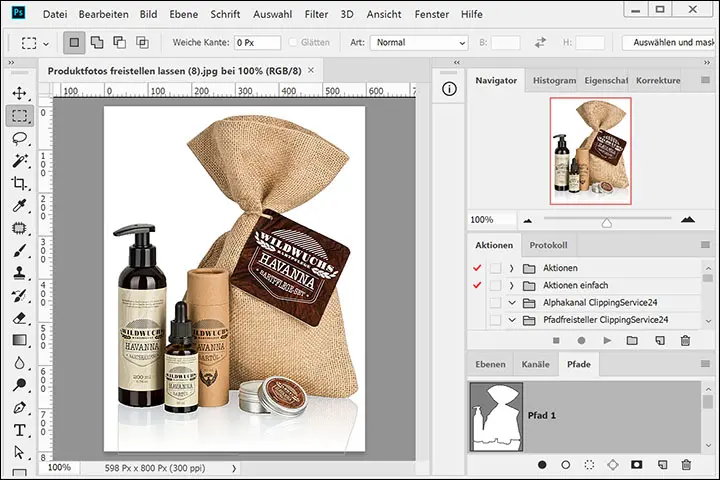720x480 pixels.
Task: Click Weiche Kante input field
Action: tap(257, 43)
